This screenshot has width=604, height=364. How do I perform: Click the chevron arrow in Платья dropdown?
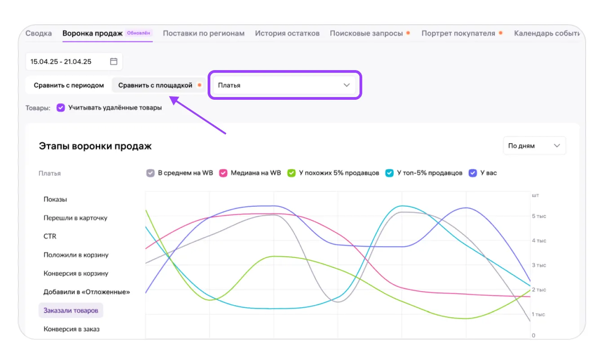(346, 85)
